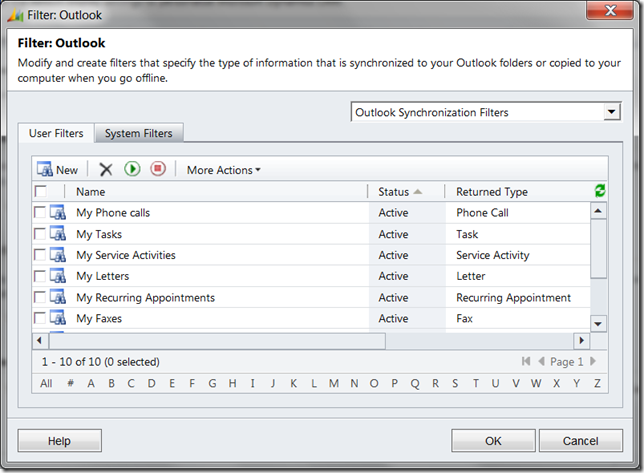Image resolution: width=644 pixels, height=473 pixels.
Task: Click the horizontal scrollbar right arrow
Action: 581,340
